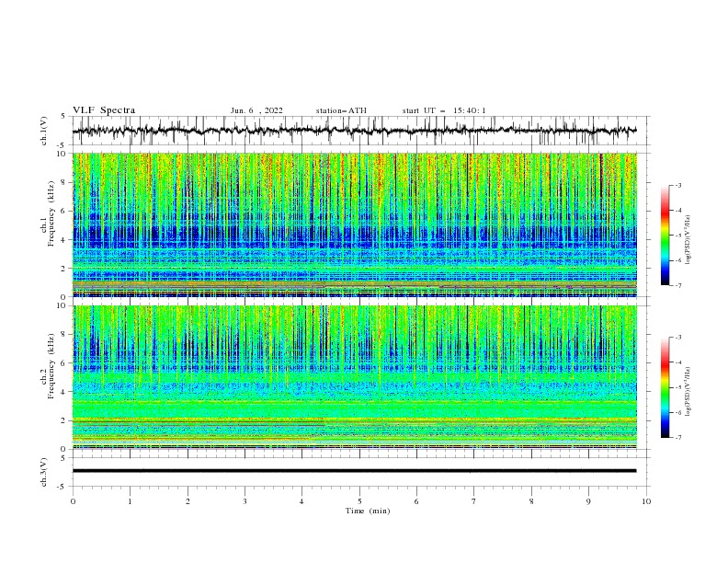
Task: Click time axis tick label "5"
Action: (359, 501)
